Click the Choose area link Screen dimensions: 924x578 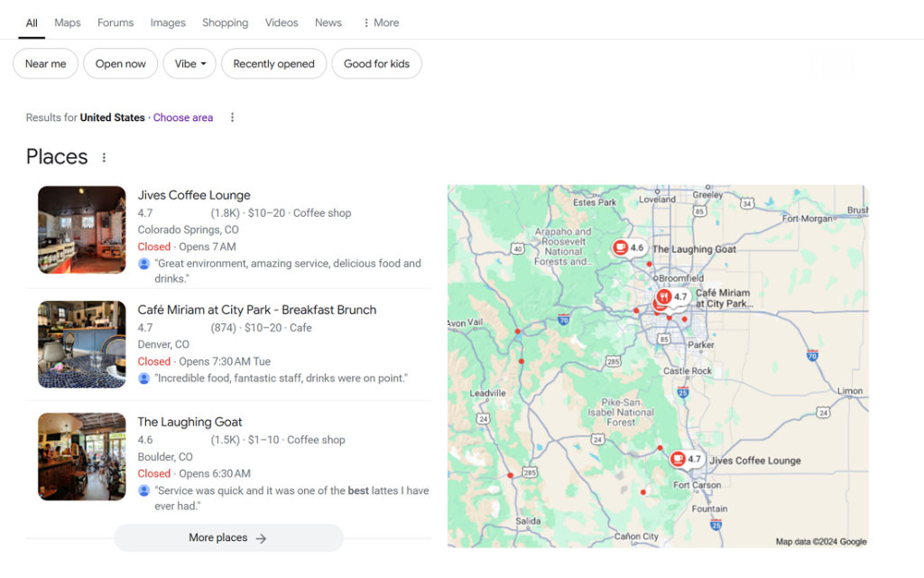point(183,117)
